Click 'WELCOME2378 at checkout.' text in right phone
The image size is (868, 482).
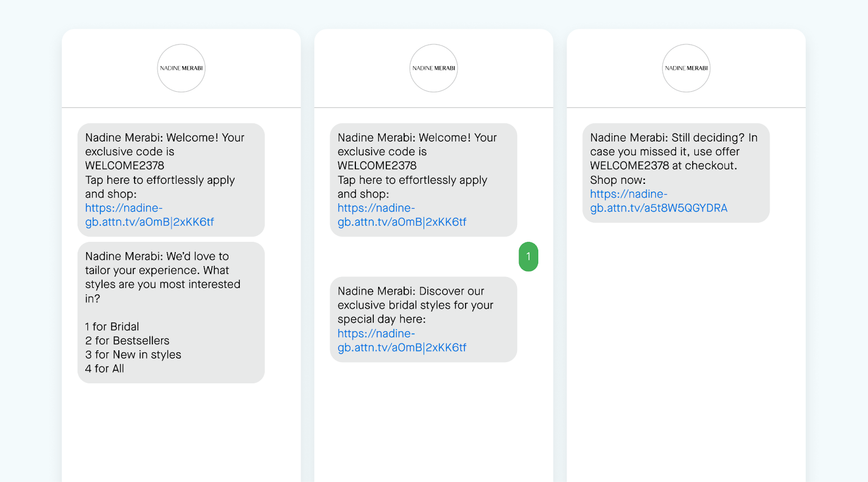coord(663,165)
